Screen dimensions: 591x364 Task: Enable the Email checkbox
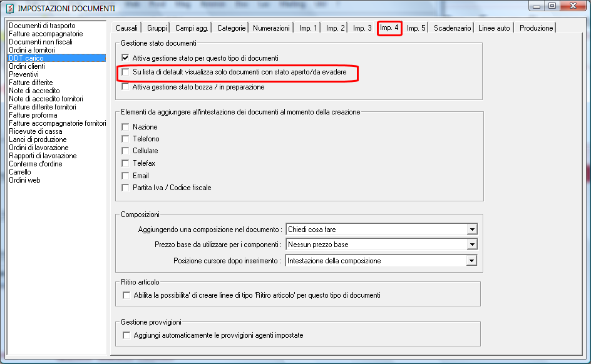coord(125,176)
